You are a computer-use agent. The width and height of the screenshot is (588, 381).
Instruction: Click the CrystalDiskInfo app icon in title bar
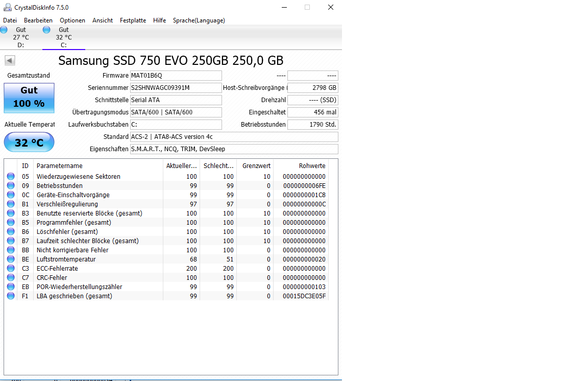pyautogui.click(x=7, y=7)
